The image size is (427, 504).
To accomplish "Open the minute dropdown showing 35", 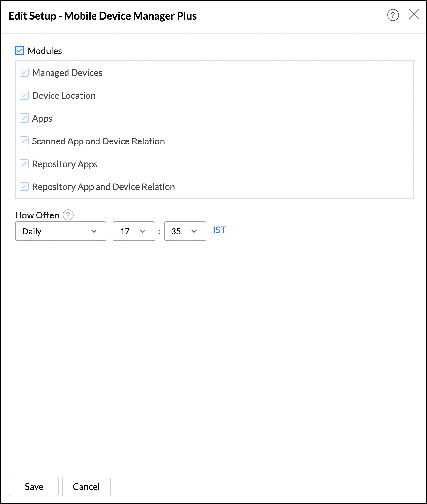I will tap(185, 231).
